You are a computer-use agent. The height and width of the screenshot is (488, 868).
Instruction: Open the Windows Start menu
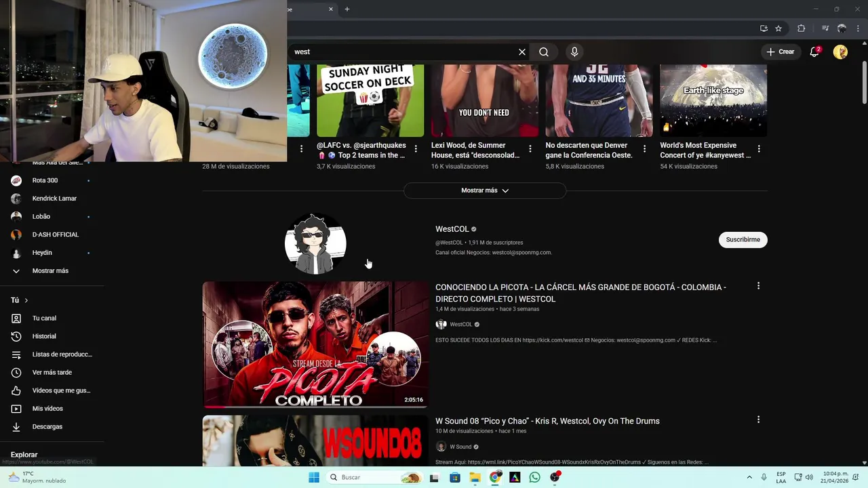point(313,477)
